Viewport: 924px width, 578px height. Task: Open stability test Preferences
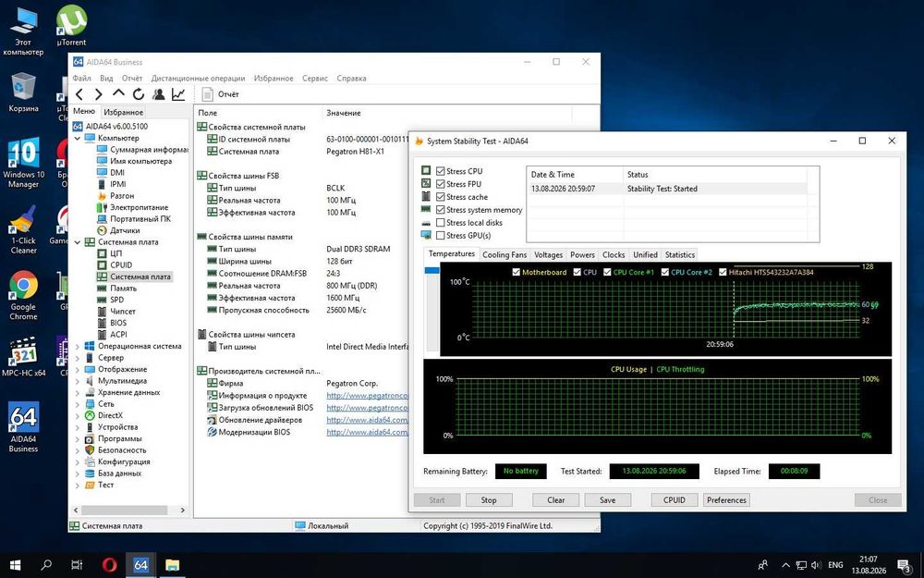pyautogui.click(x=726, y=500)
